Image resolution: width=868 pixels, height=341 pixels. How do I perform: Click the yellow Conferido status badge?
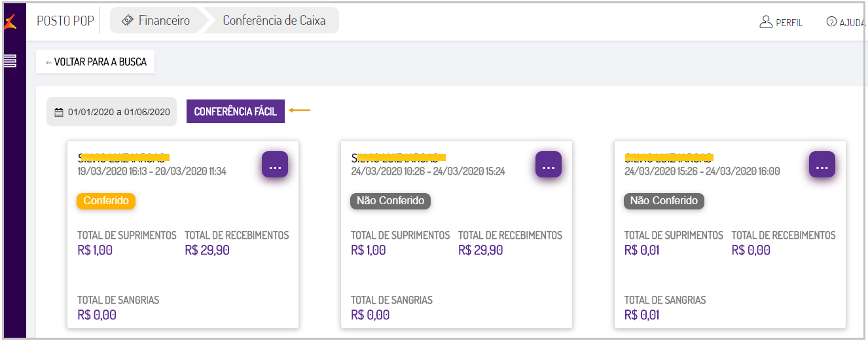(x=106, y=201)
